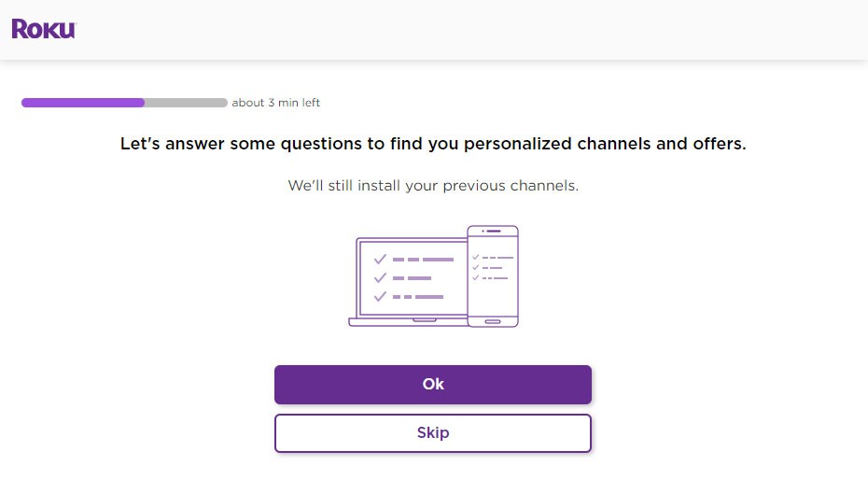Click the top checkmark on the phone screen
The height and width of the screenshot is (494, 868).
pos(475,257)
